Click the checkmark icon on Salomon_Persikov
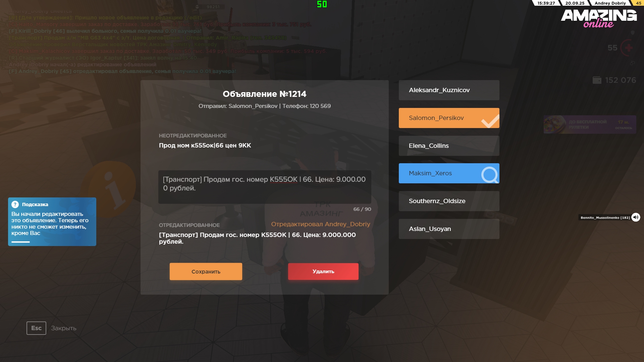This screenshot has width=644, height=362. click(490, 121)
